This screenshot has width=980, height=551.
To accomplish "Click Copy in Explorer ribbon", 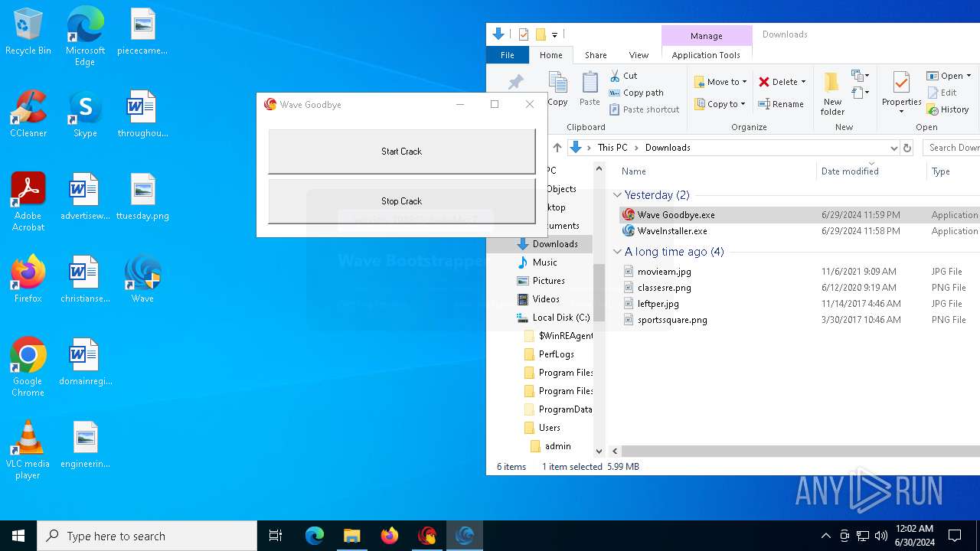I will point(557,90).
